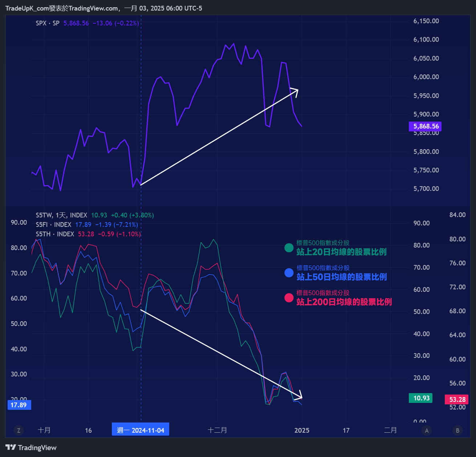Click the Z scale button at bottom left
This screenshot has height=457, width=476.
click(x=19, y=431)
